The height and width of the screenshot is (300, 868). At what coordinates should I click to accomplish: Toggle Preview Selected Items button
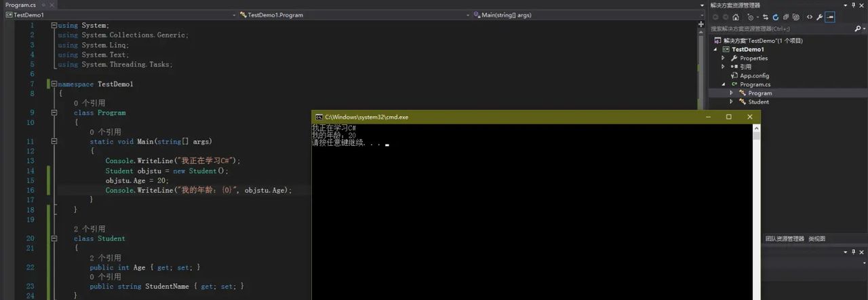click(x=829, y=17)
